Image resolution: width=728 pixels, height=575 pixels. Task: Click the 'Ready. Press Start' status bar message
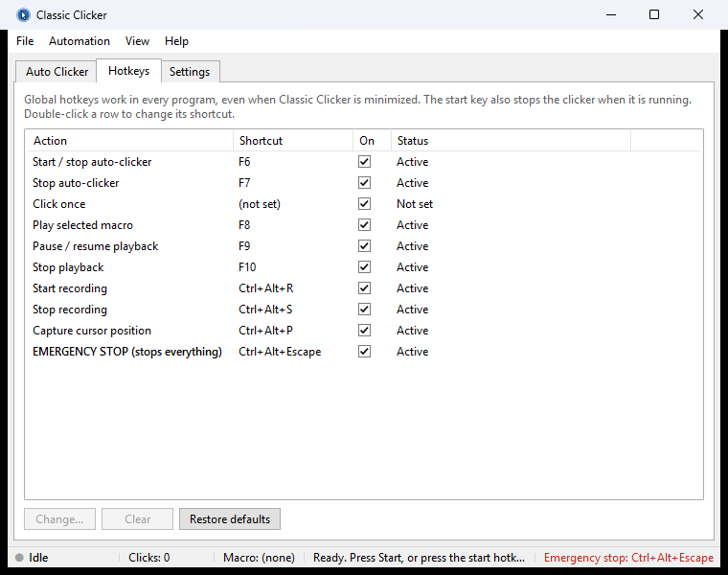point(419,558)
